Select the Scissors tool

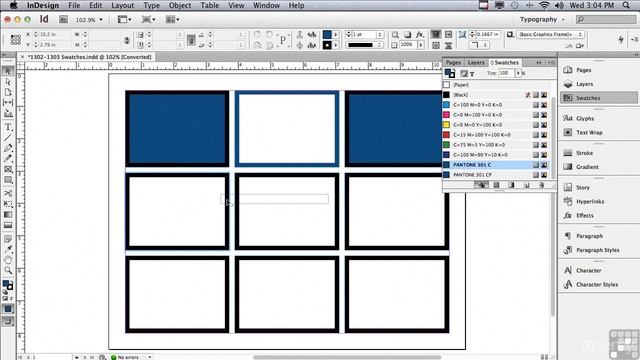8,193
